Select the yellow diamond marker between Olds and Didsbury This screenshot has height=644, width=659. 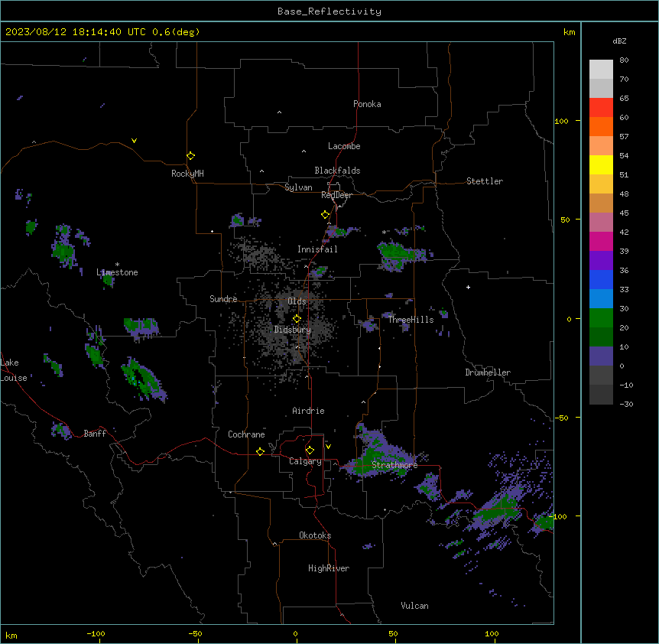pyautogui.click(x=297, y=319)
